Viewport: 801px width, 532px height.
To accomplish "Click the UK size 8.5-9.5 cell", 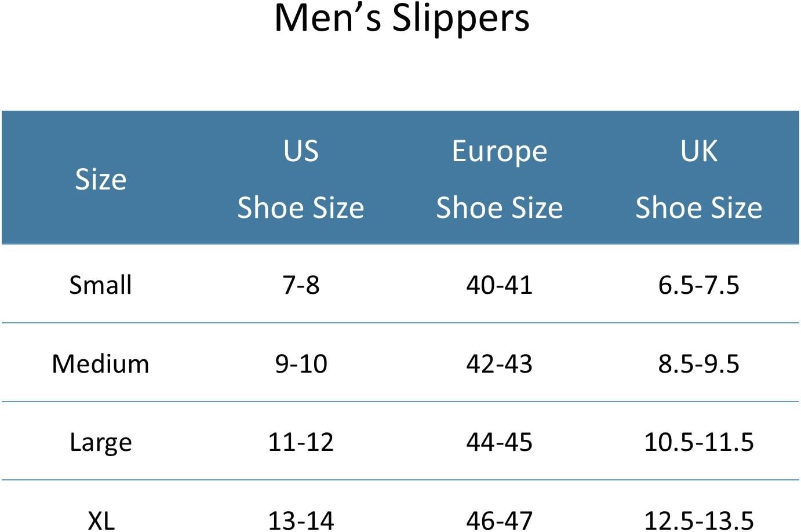I will pyautogui.click(x=699, y=364).
